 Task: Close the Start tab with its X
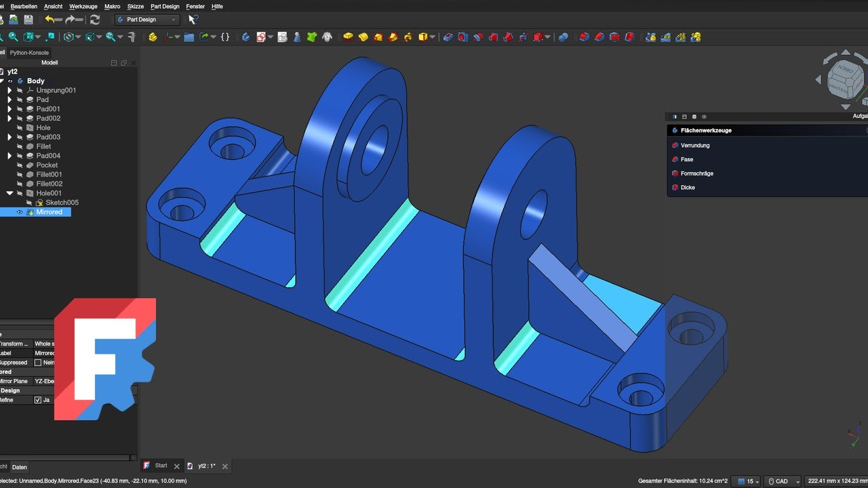pos(177,466)
